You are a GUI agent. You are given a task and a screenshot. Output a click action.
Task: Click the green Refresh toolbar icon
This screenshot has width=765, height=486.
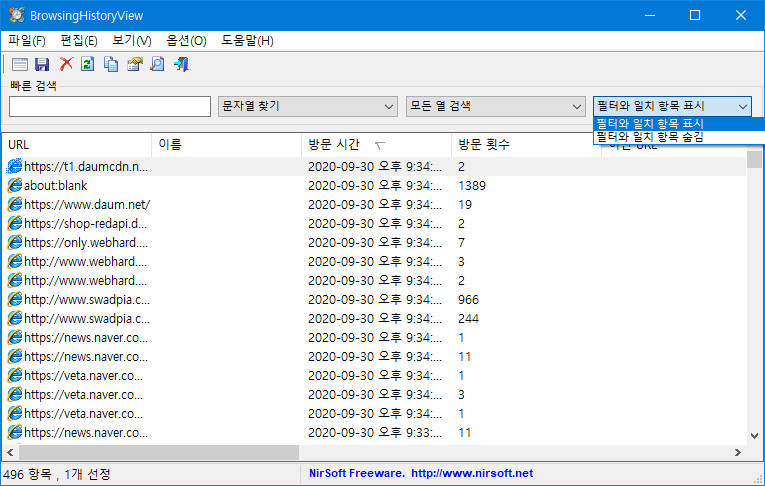pyautogui.click(x=88, y=64)
